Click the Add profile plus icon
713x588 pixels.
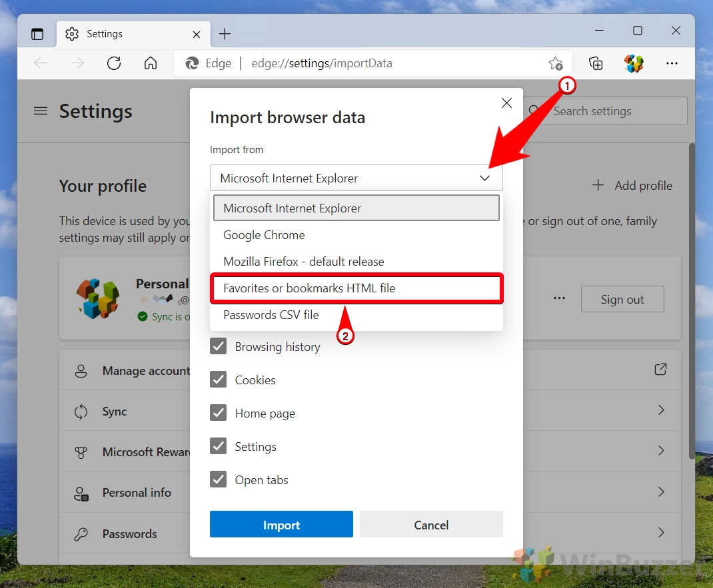(598, 185)
